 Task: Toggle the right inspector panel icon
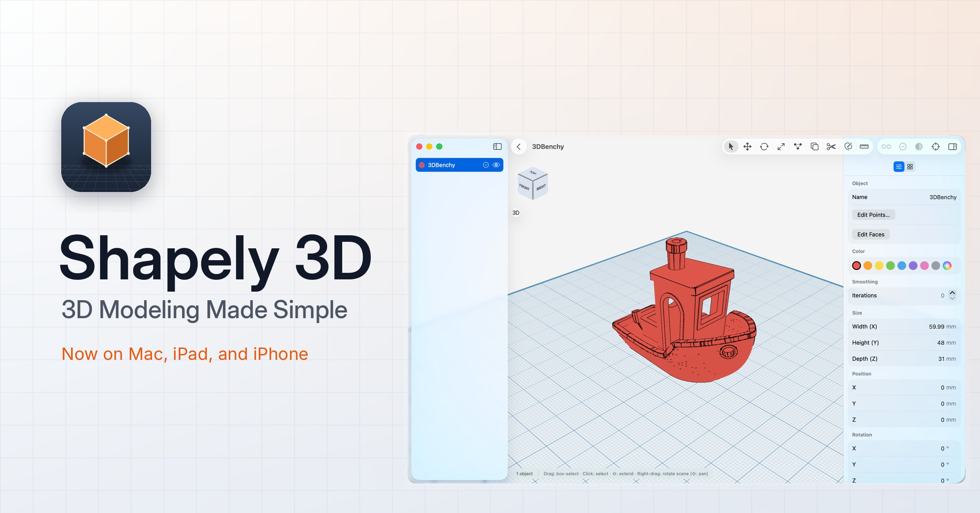coord(953,147)
